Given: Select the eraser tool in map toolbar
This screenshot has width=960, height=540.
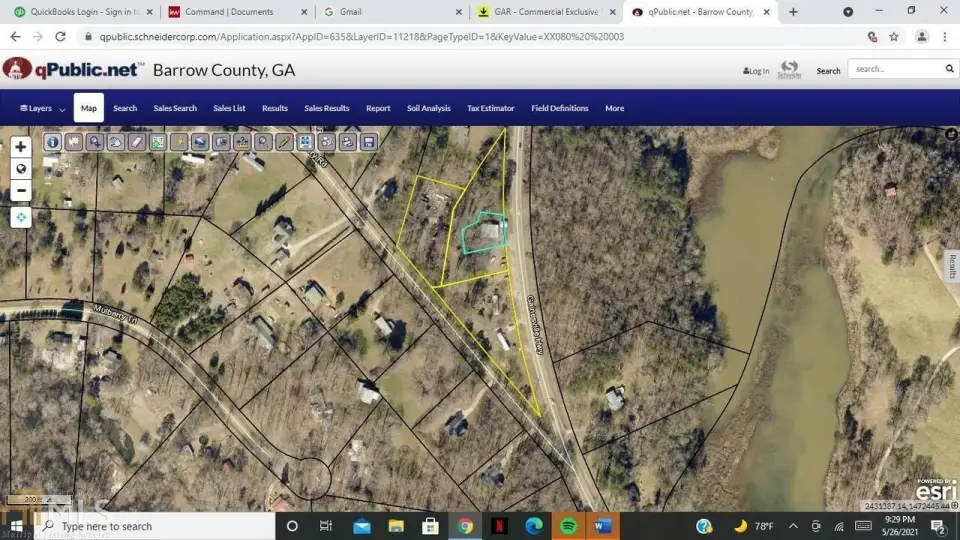Looking at the screenshot, I should pos(136,142).
